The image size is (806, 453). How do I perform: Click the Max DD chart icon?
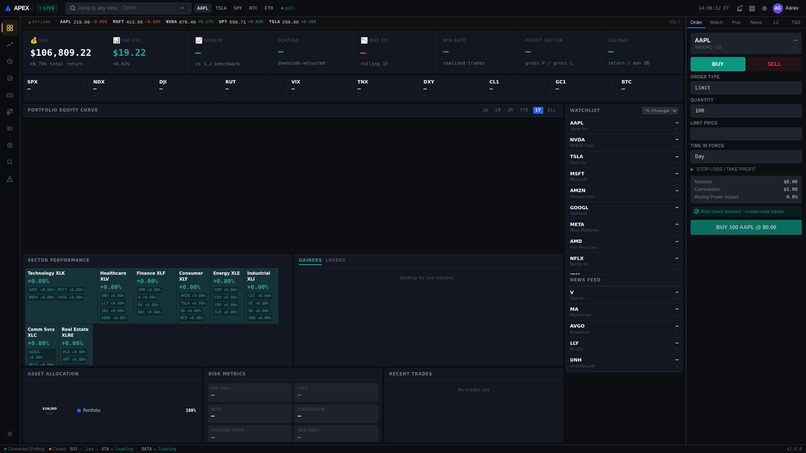[364, 40]
